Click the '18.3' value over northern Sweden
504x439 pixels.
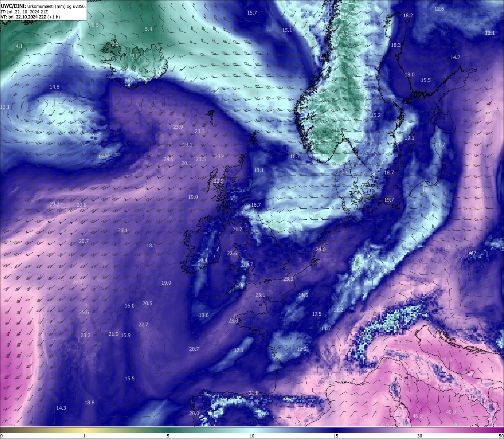tap(396, 45)
